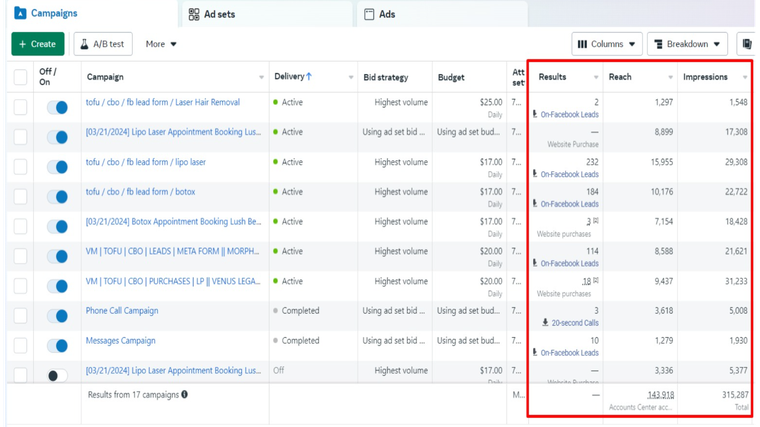760x427 pixels.
Task: Turn on the last Lipo Laser Appointment campaign switch
Action: pyautogui.click(x=57, y=375)
